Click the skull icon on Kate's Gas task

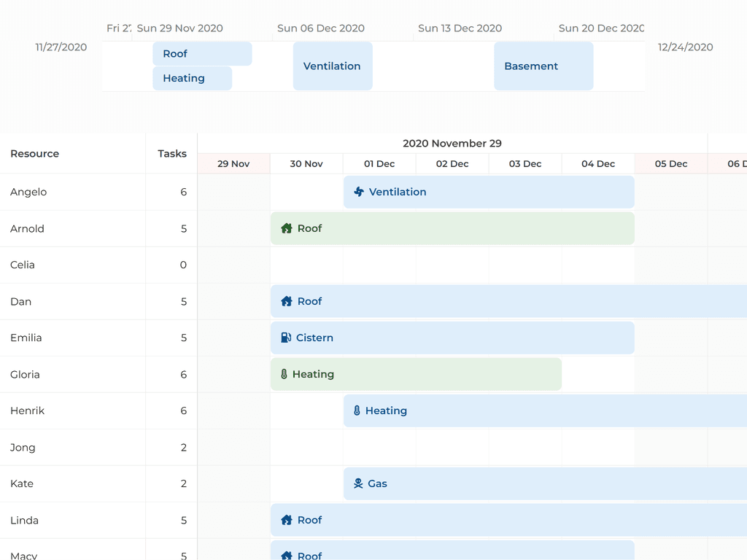pos(358,483)
